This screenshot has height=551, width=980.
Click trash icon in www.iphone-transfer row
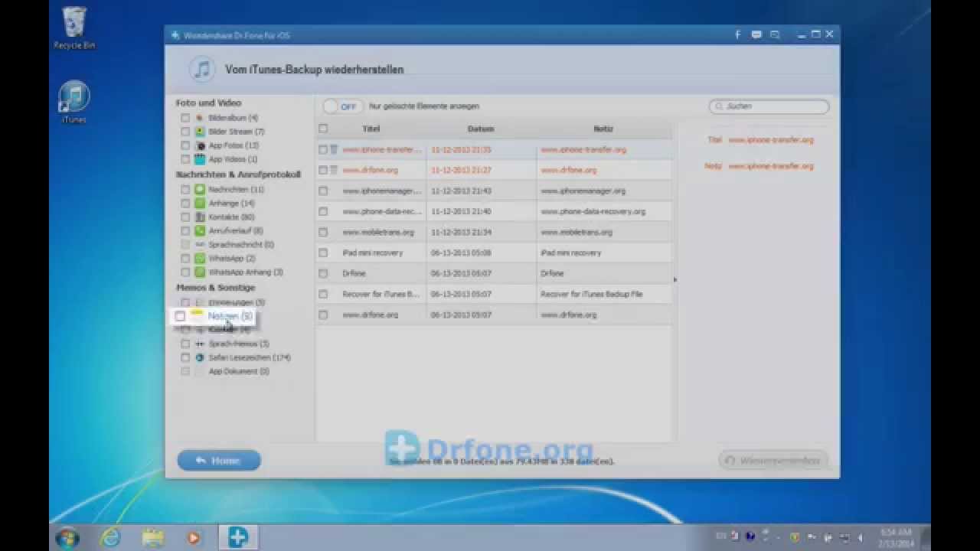pyautogui.click(x=333, y=149)
